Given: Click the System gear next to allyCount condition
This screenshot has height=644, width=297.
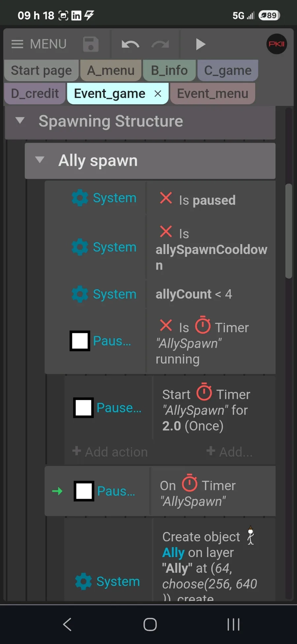Looking at the screenshot, I should coord(80,294).
